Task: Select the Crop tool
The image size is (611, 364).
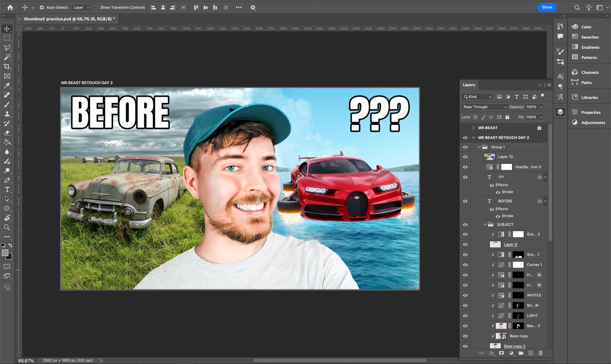Action: point(7,67)
